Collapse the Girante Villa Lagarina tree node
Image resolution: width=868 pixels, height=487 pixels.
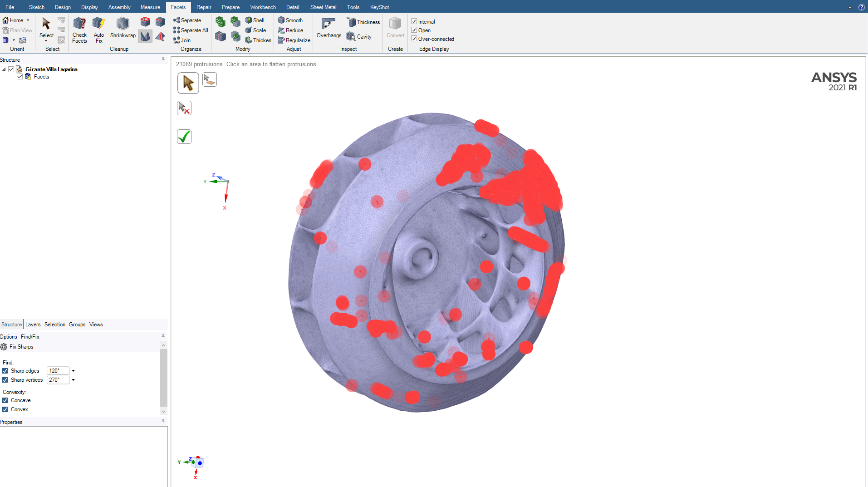4,69
